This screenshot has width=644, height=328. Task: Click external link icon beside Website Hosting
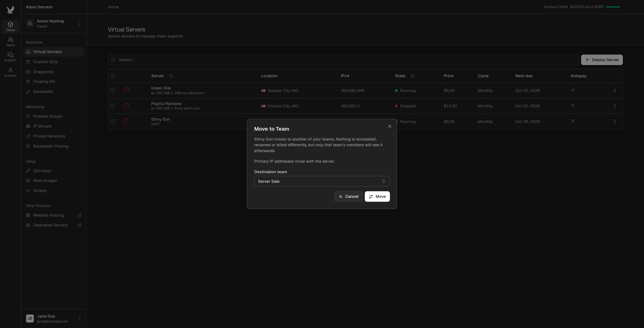[x=80, y=215]
